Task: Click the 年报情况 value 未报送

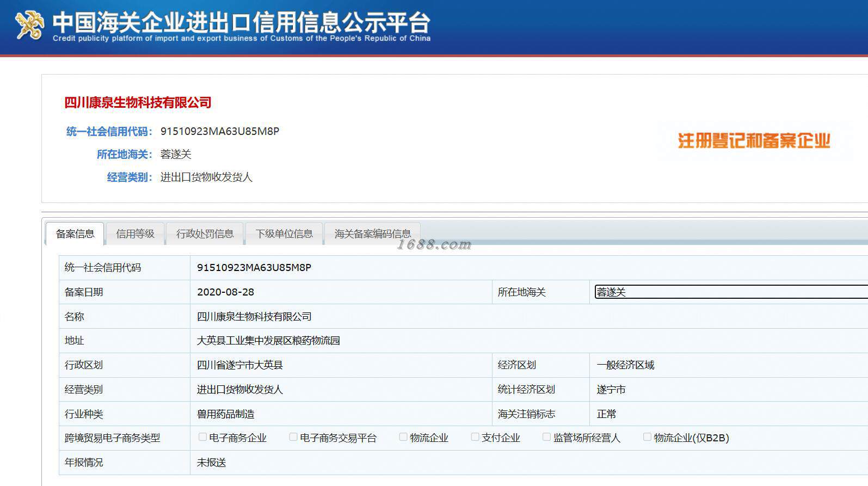Action: [x=211, y=463]
